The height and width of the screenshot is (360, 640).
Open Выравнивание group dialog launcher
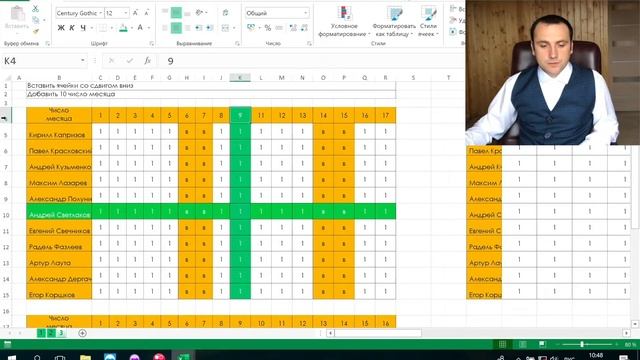(x=237, y=43)
